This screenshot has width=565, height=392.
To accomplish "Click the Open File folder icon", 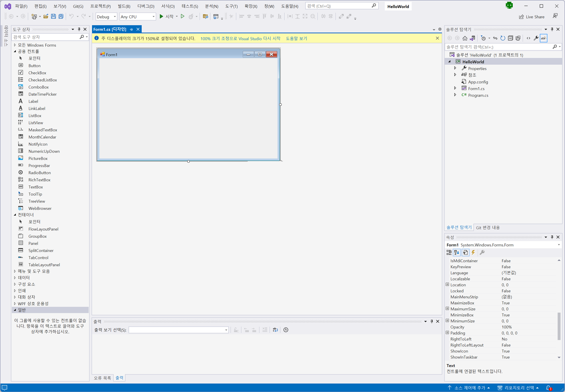I will [x=46, y=16].
